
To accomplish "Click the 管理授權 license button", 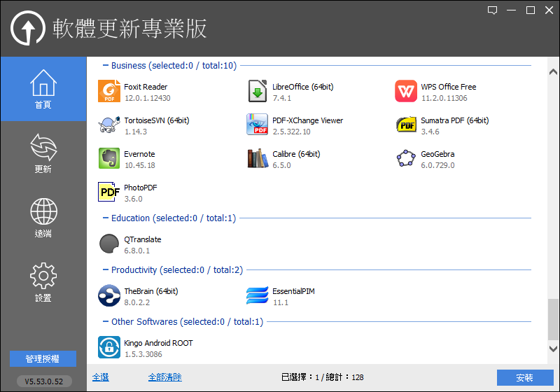I will coord(43,359).
